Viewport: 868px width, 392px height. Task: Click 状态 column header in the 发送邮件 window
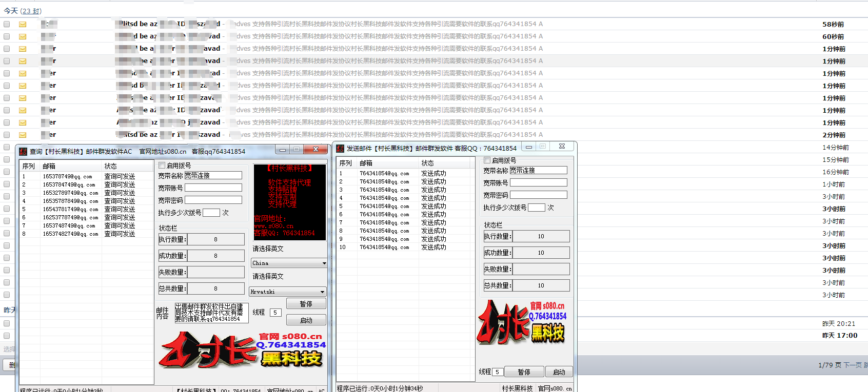coord(444,163)
